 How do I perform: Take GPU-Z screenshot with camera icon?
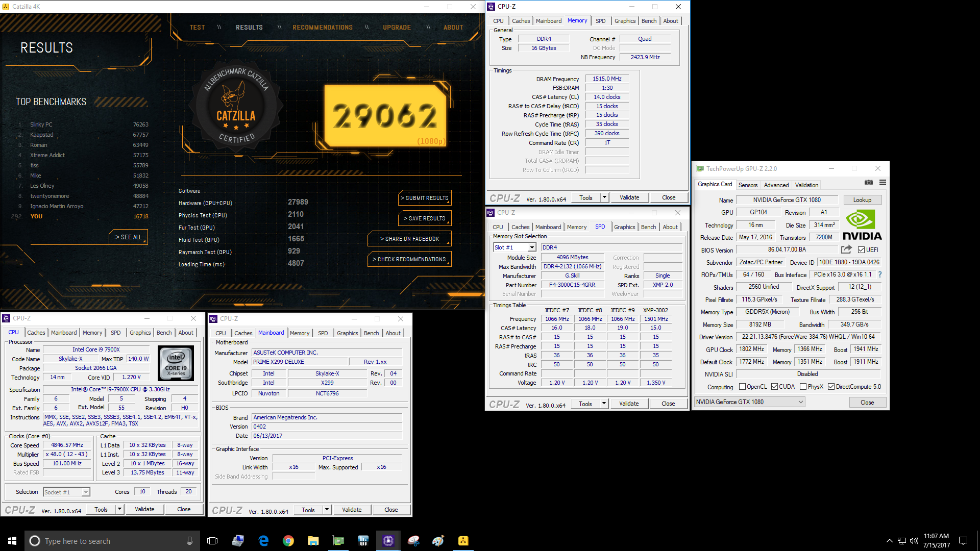(x=868, y=183)
